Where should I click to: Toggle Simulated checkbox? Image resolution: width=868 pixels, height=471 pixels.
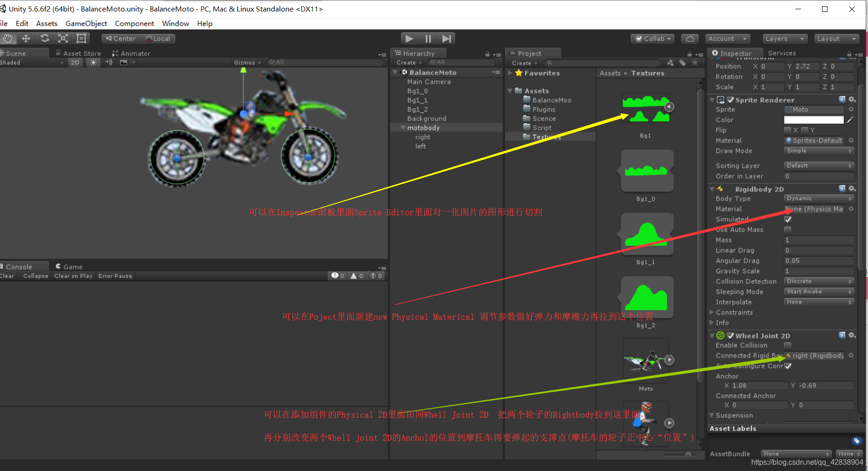click(x=788, y=219)
